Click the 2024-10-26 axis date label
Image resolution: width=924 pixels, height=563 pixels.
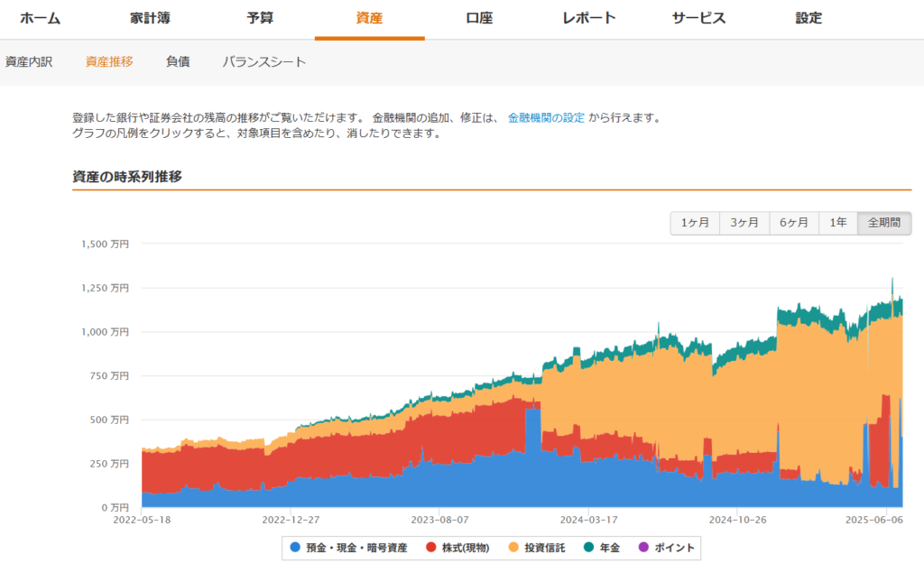coord(738,520)
